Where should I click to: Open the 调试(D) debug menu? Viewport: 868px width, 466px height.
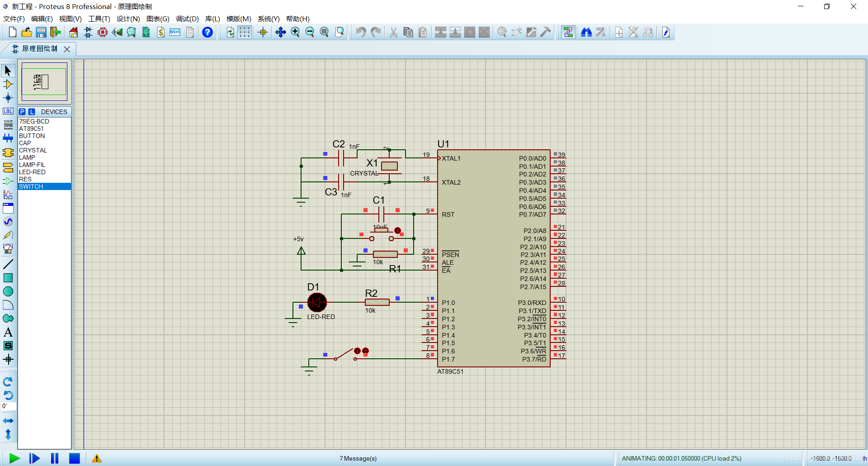187,19
